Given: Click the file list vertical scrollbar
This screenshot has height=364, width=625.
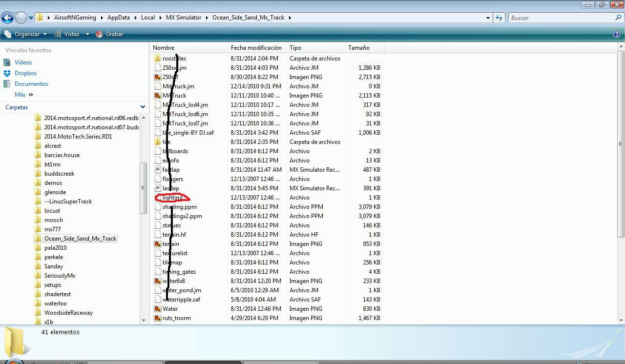Looking at the screenshot, I should [621, 183].
